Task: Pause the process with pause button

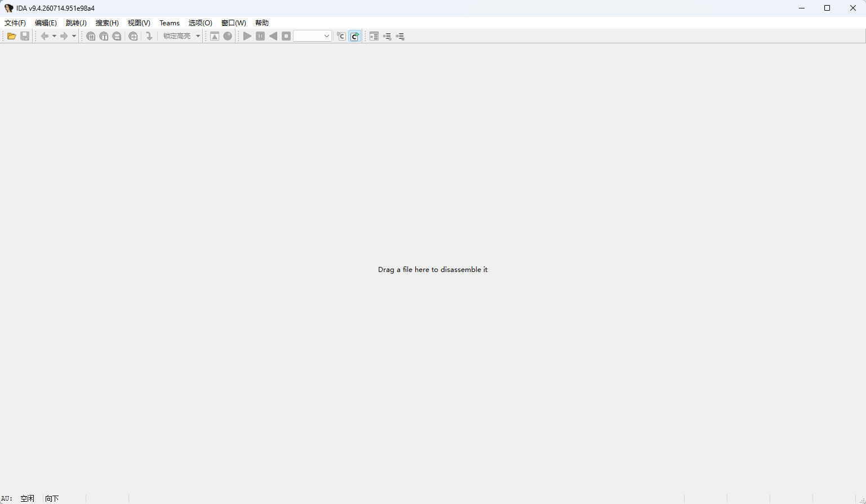Action: 260,36
